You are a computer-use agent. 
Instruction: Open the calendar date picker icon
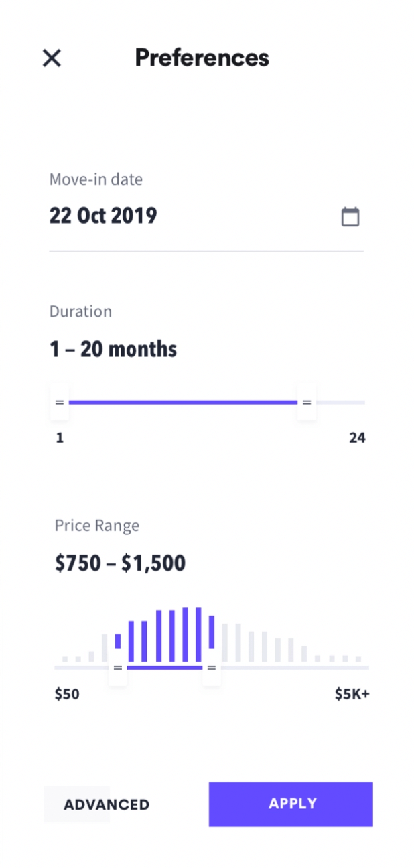[x=350, y=216]
